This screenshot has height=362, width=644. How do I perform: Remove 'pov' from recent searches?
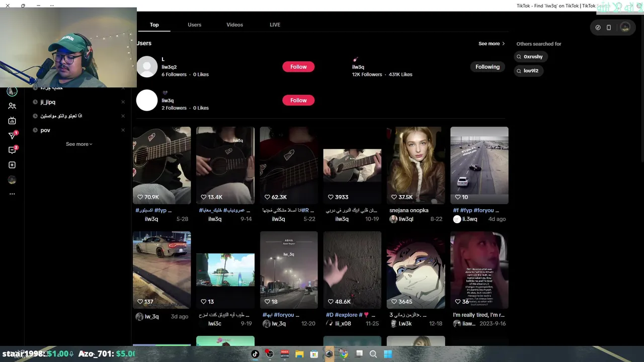click(x=123, y=130)
